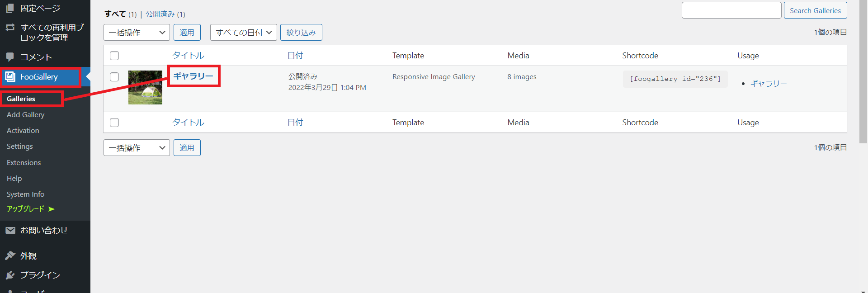Click the FooGallery icon in sidebar
The image size is (868, 293).
pyautogui.click(x=10, y=77)
